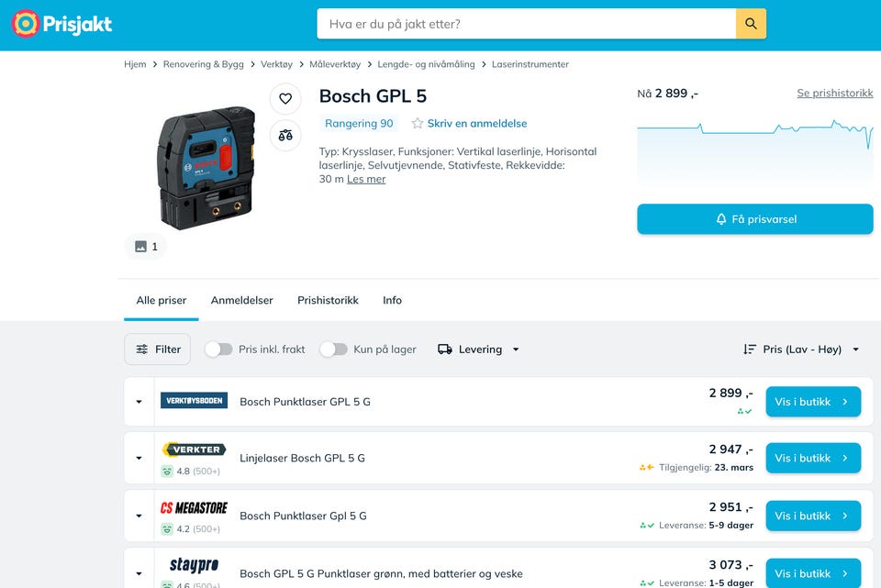The image size is (881, 588).
Task: Open the image gallery count badge
Action: coord(146,247)
